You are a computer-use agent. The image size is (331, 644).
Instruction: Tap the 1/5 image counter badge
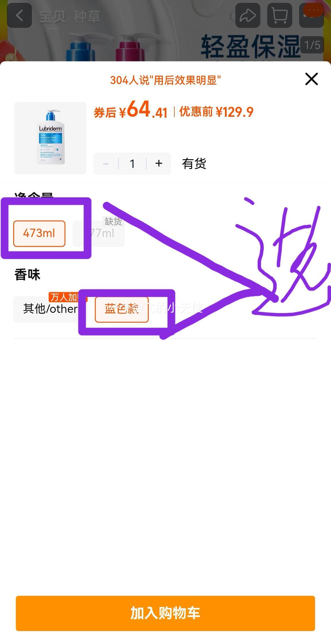tap(312, 45)
